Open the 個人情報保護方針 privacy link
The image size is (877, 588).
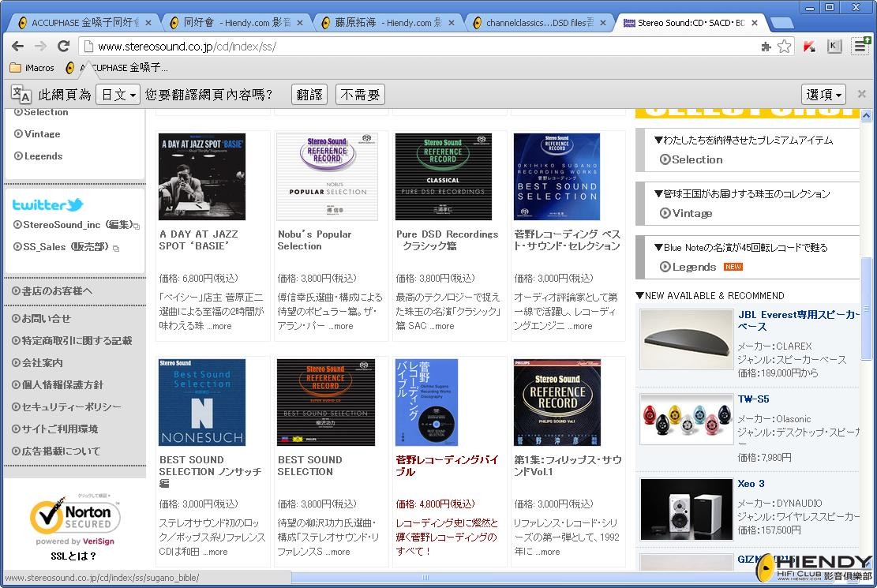[x=58, y=385]
